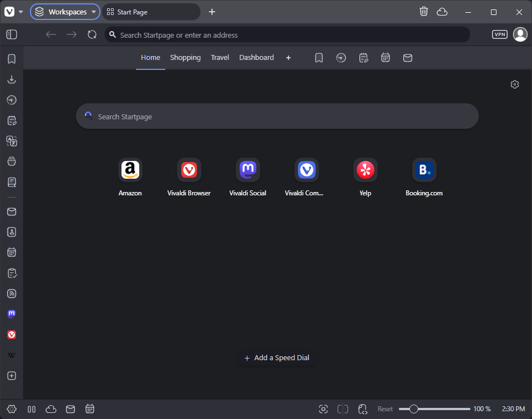This screenshot has width=532, height=419.
Task: Open Notes from start page navigation
Action: point(363,58)
